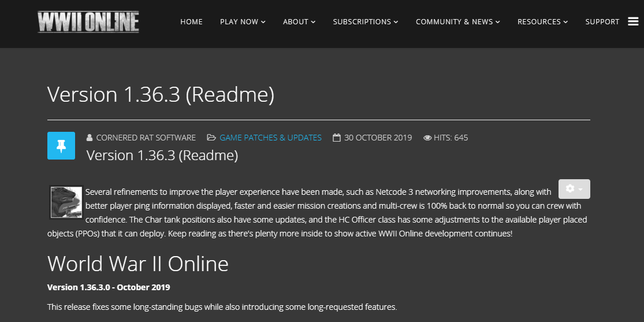Expand the Subscriptions menu
This screenshot has height=322, width=644.
click(x=366, y=22)
